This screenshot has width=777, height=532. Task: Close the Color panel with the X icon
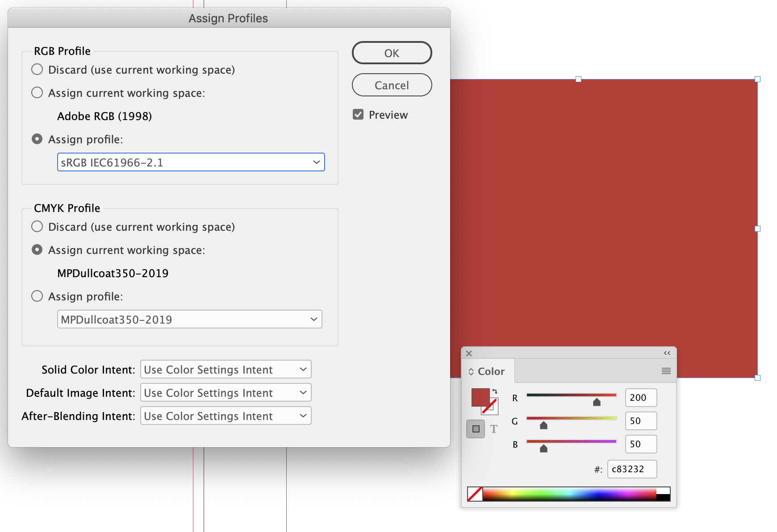pos(469,353)
